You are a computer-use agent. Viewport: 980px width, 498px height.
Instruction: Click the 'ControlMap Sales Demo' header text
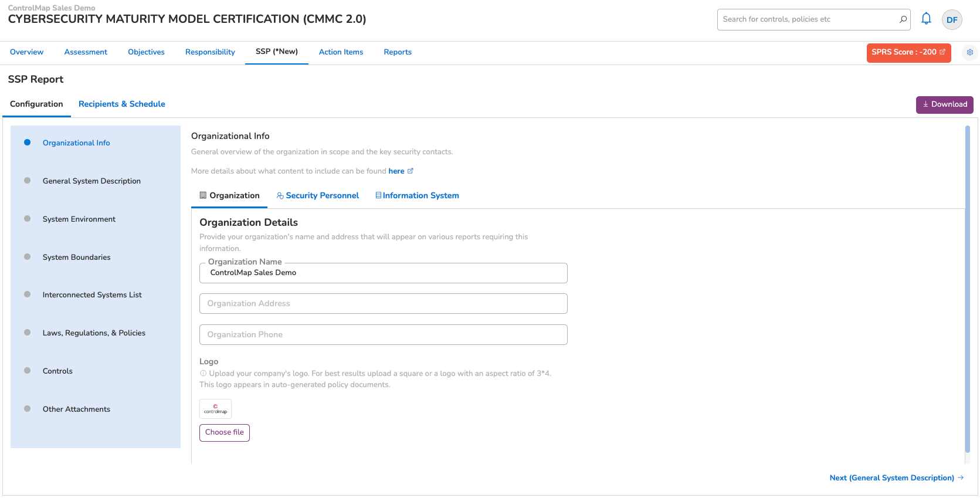(x=52, y=8)
